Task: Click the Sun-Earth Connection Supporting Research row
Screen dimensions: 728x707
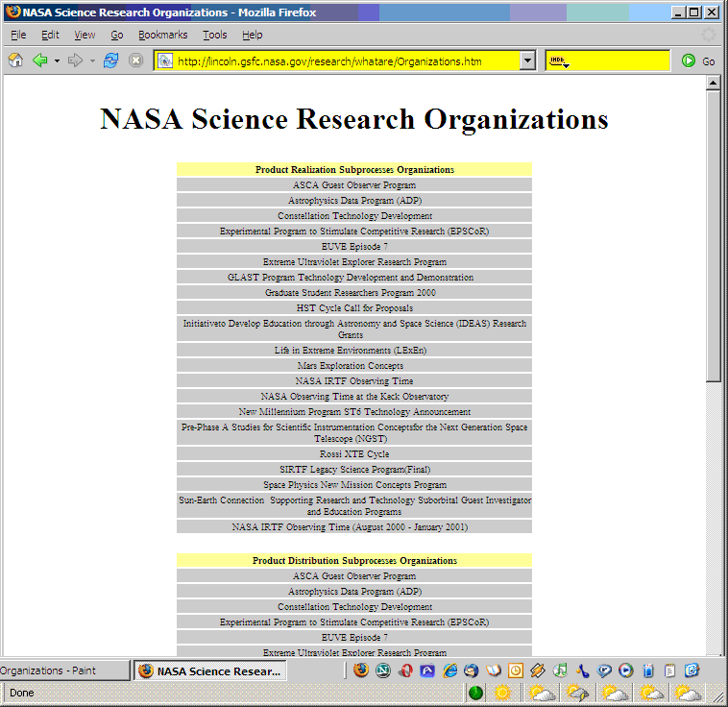Action: (x=354, y=506)
